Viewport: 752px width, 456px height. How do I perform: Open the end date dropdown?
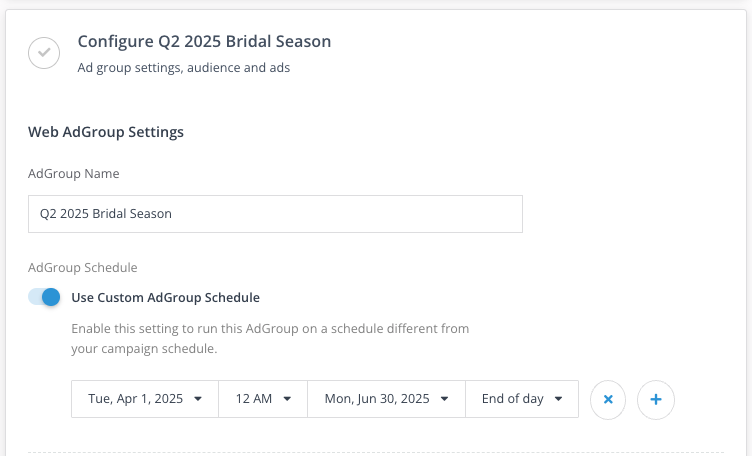point(386,399)
